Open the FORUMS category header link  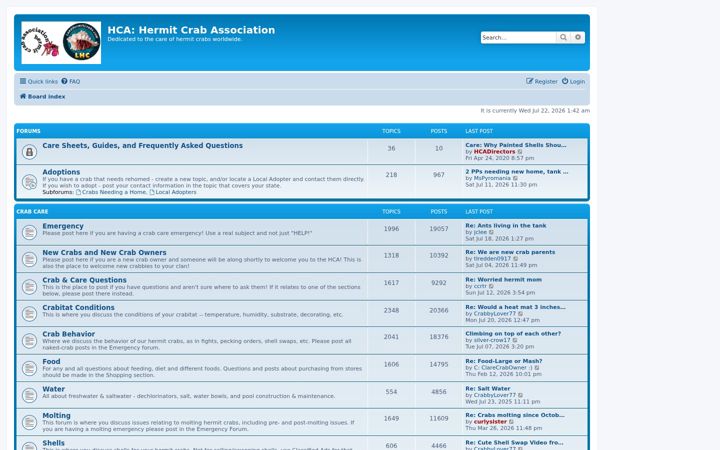tap(28, 131)
